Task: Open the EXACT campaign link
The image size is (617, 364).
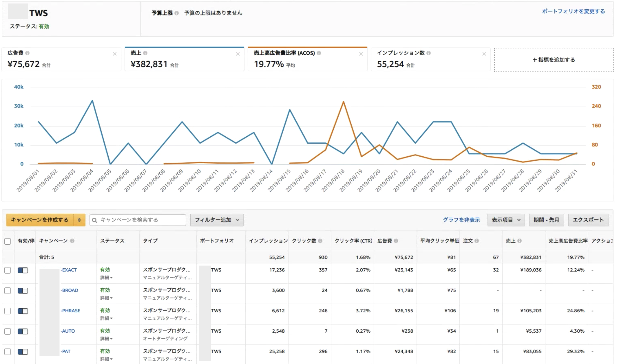Action: click(69, 270)
